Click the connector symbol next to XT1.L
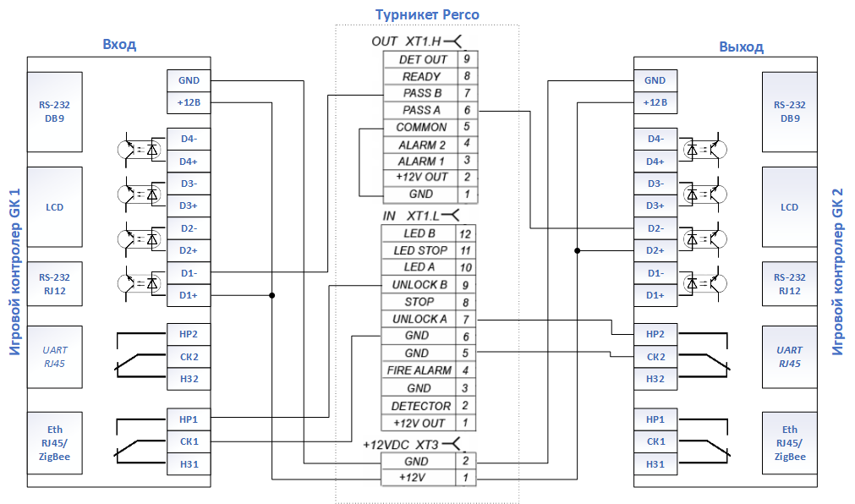The height and width of the screenshot is (504, 855). [451, 216]
